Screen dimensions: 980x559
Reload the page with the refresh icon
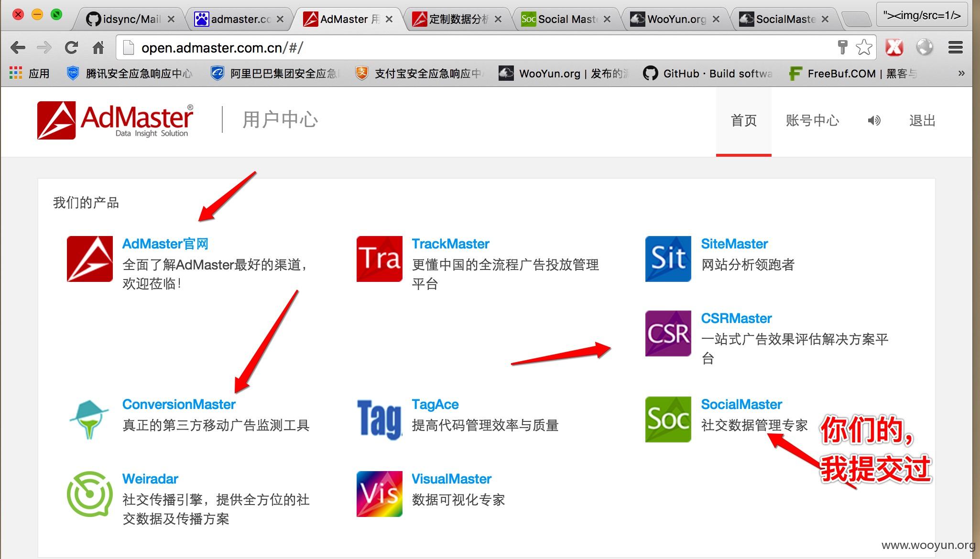click(x=71, y=47)
